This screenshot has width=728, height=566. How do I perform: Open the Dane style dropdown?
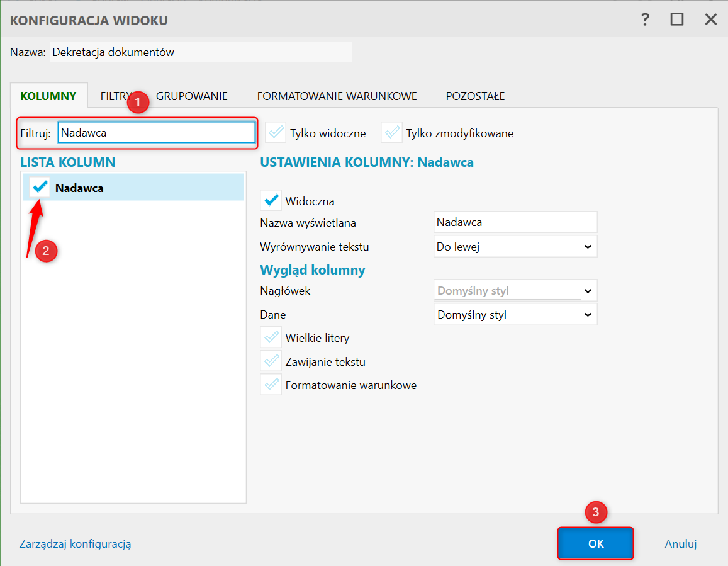(515, 314)
